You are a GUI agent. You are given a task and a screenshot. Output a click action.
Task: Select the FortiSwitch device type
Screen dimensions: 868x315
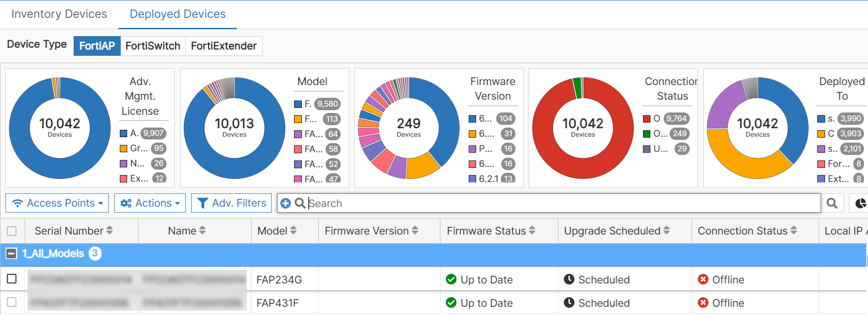point(153,46)
